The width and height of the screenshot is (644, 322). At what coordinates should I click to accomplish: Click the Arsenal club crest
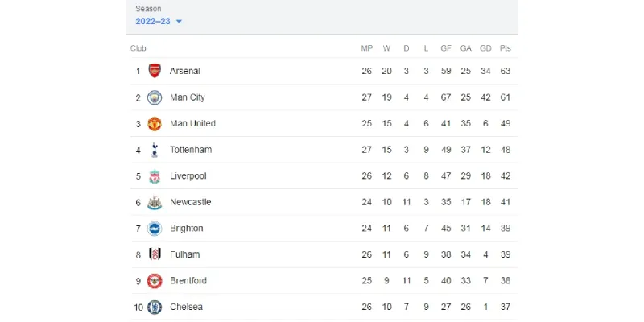click(155, 71)
